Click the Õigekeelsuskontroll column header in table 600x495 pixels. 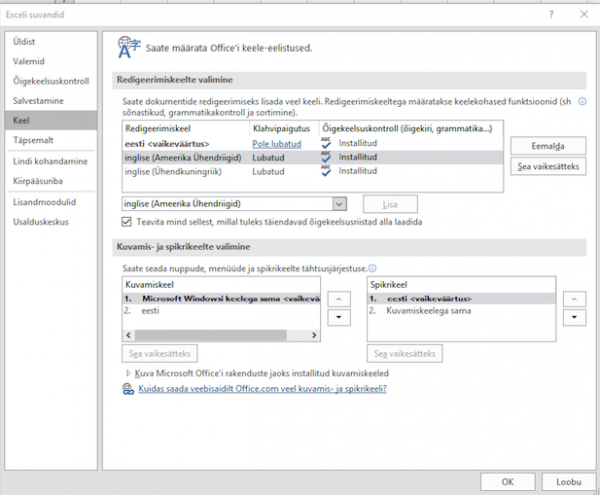pyautogui.click(x=411, y=129)
